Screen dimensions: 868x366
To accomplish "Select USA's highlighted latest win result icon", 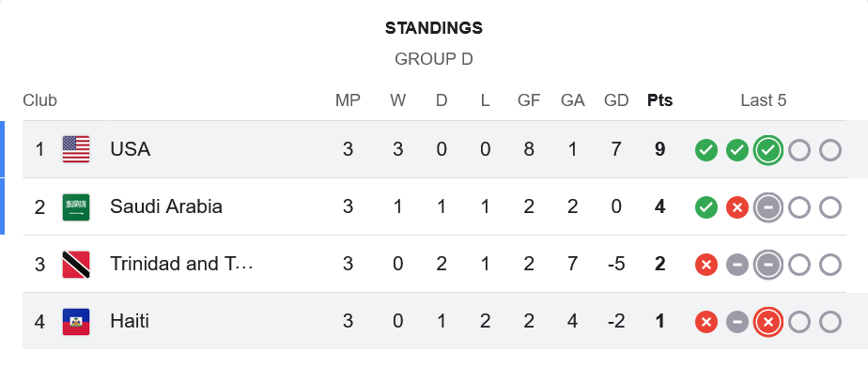I will click(x=767, y=150).
